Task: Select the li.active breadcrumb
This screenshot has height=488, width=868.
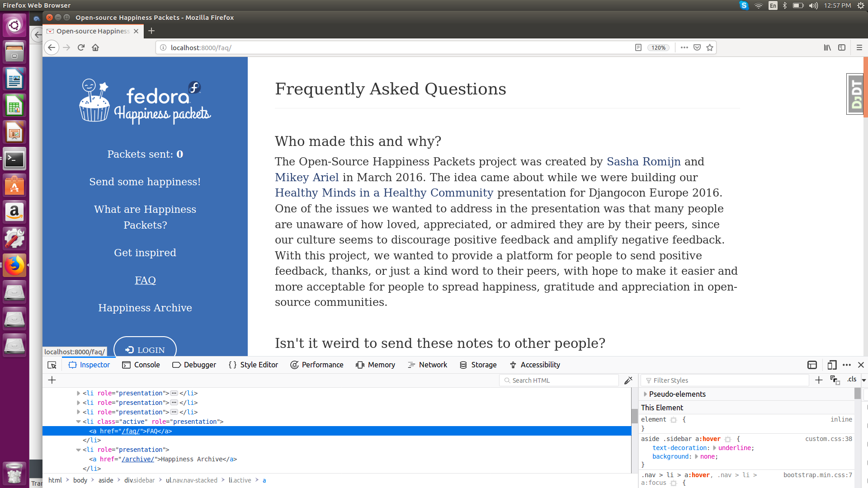Action: click(240, 480)
